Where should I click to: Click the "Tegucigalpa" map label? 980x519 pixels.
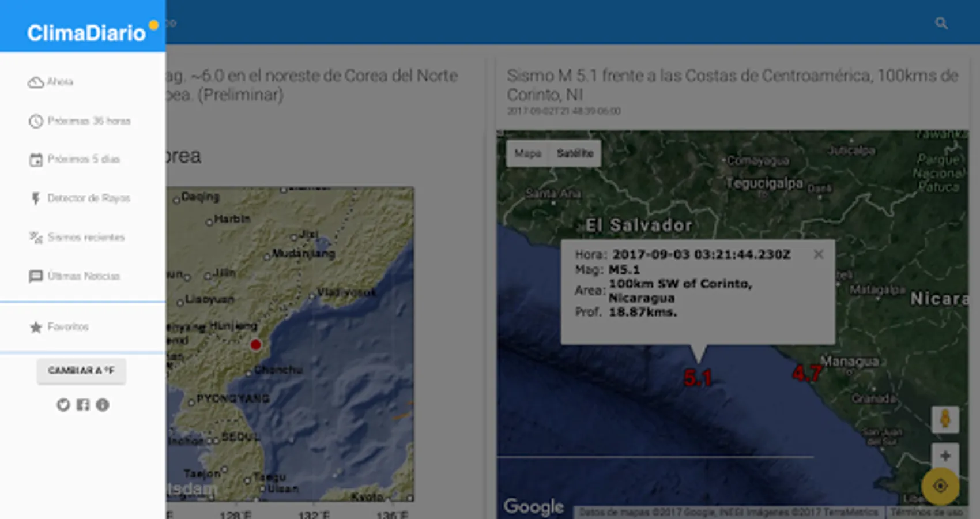pyautogui.click(x=764, y=183)
